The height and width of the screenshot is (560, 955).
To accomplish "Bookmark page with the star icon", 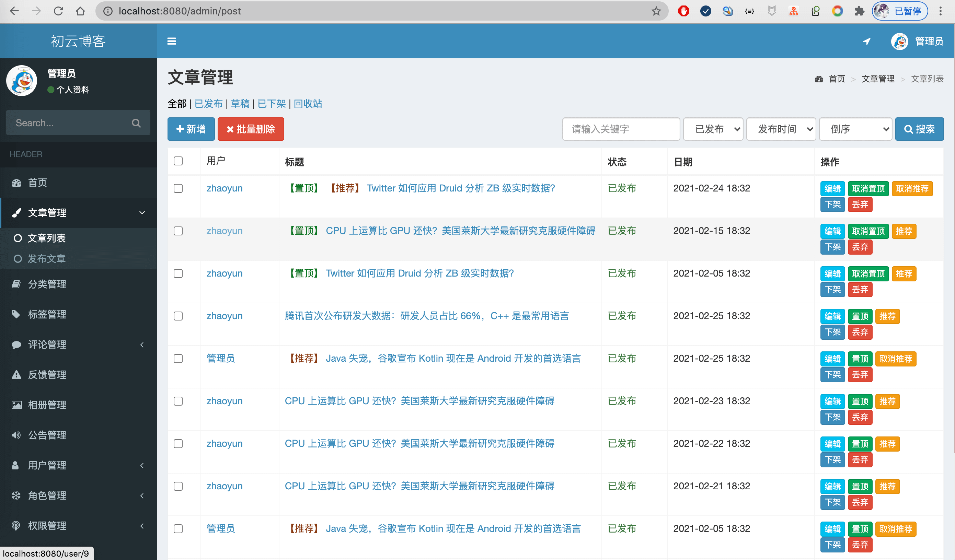I will [x=656, y=11].
